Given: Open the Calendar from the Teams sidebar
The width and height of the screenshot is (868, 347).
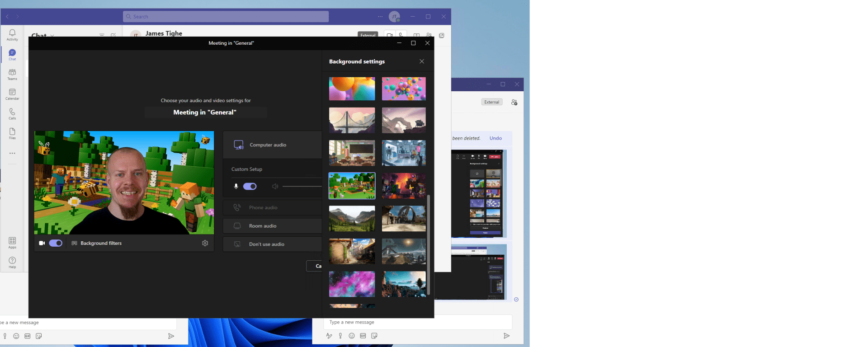Looking at the screenshot, I should [x=12, y=94].
